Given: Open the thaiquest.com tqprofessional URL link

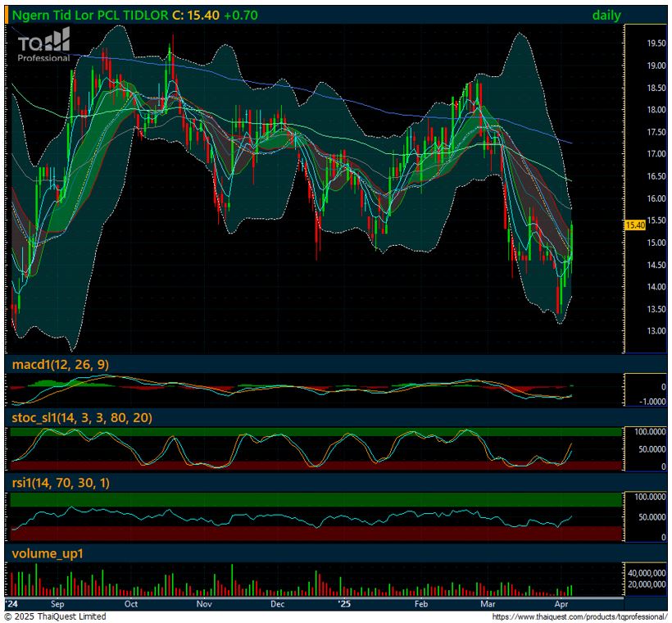Looking at the screenshot, I should (579, 617).
